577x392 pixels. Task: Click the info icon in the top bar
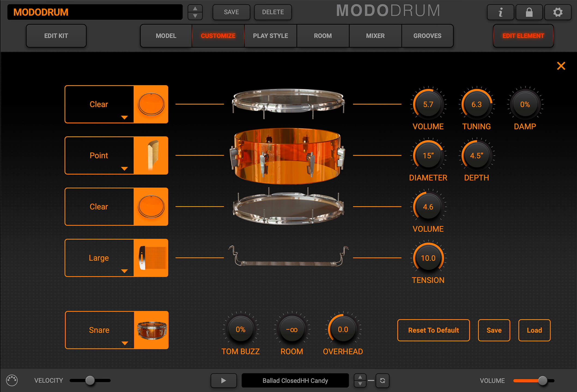pos(500,12)
